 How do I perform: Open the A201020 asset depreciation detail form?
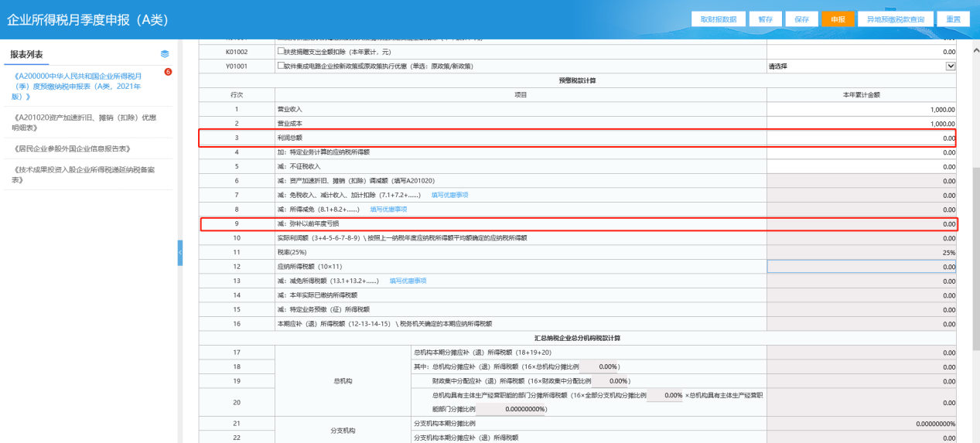(x=85, y=122)
